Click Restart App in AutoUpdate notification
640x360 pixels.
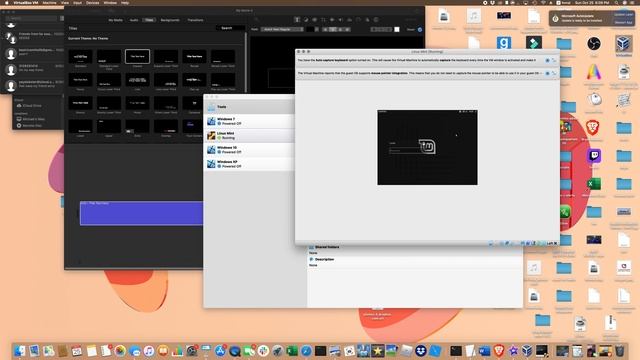coord(623,22)
